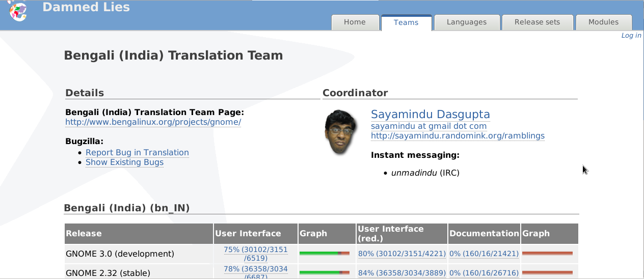Open GNOME 3.0 0% Documentation stats
This screenshot has width=644, height=279.
coord(484,254)
